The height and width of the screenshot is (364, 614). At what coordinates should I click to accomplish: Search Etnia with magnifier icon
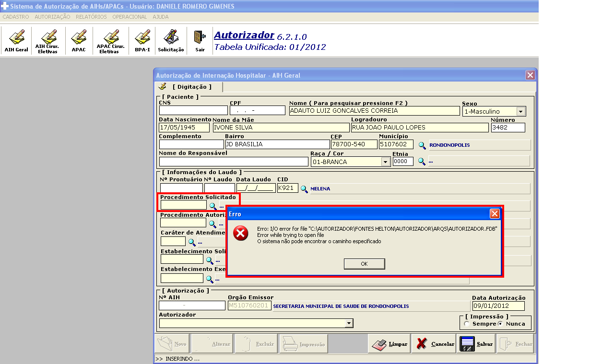(x=422, y=162)
